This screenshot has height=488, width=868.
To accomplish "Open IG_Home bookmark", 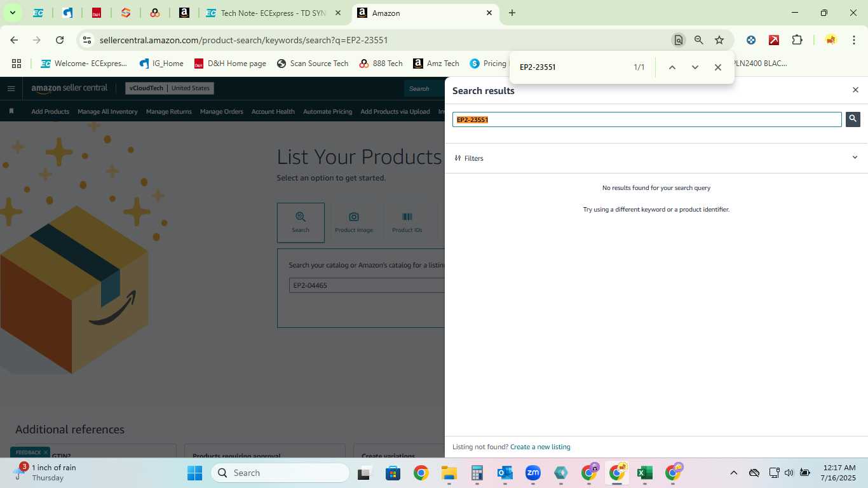I will point(161,64).
